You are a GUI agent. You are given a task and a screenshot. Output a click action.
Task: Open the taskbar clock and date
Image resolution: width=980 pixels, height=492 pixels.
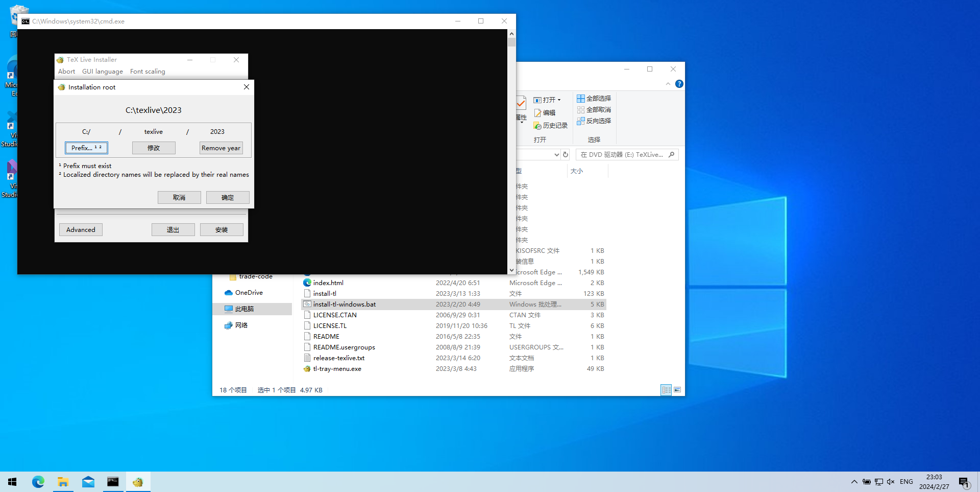[934, 482]
